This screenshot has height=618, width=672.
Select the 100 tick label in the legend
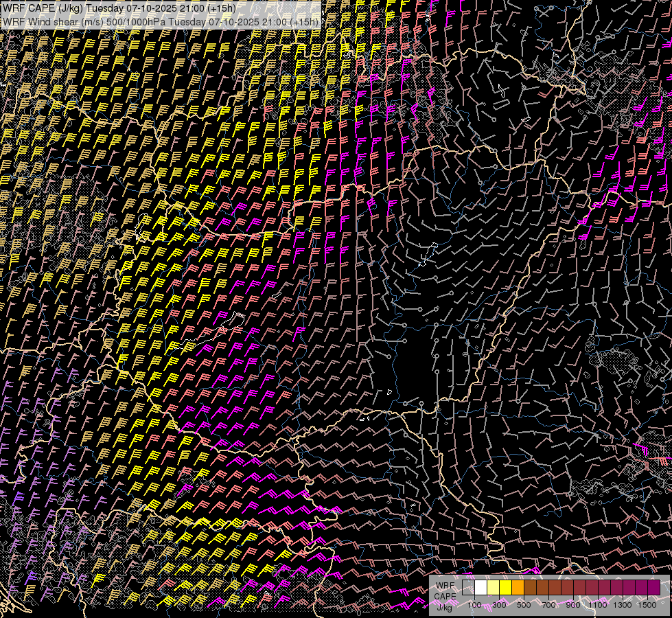point(474,605)
